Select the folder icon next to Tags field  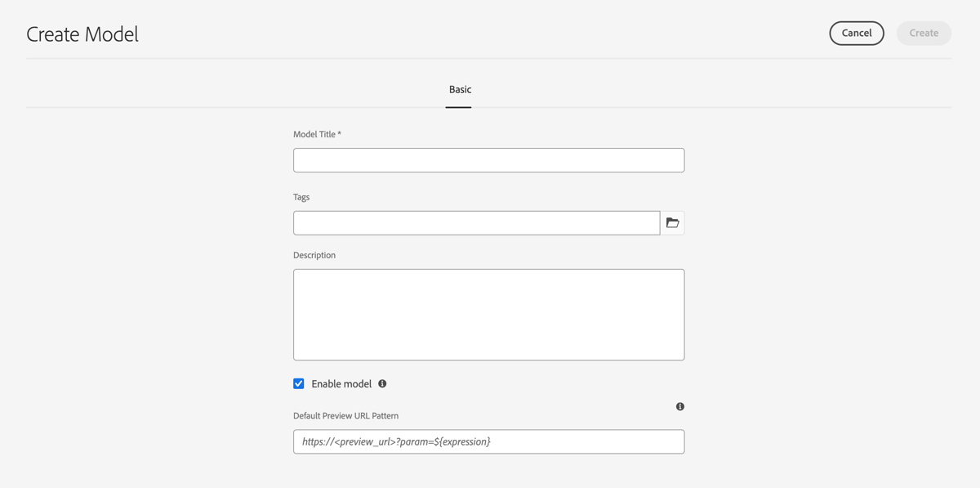point(672,222)
